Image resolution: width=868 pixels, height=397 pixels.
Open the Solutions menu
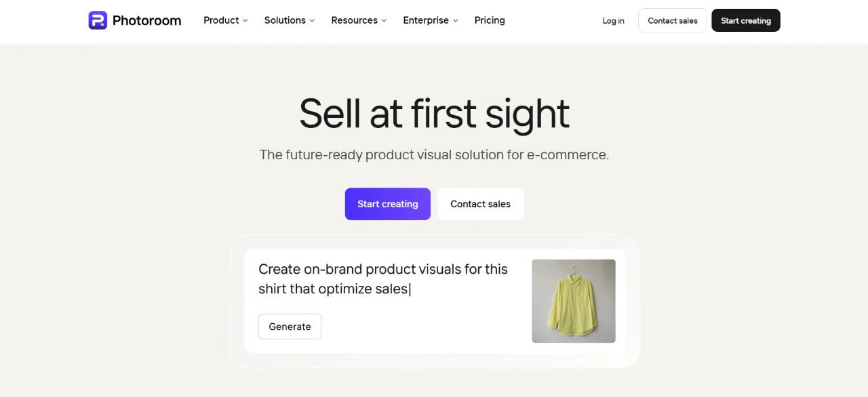point(290,20)
